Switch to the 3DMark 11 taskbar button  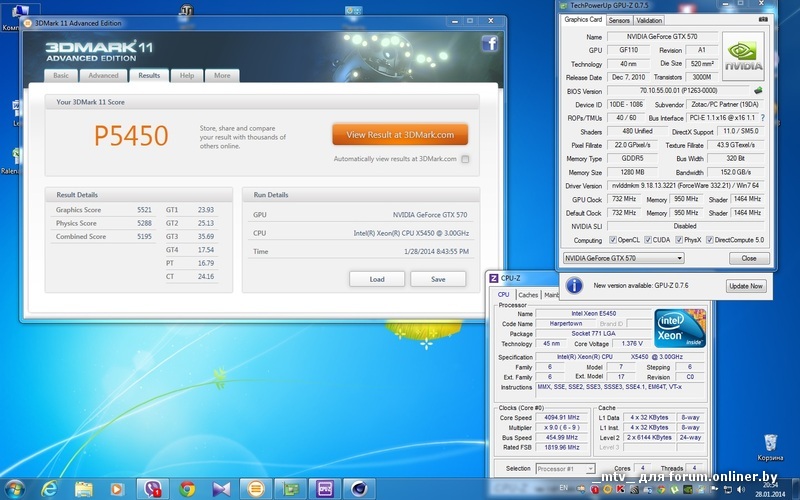[256, 489]
